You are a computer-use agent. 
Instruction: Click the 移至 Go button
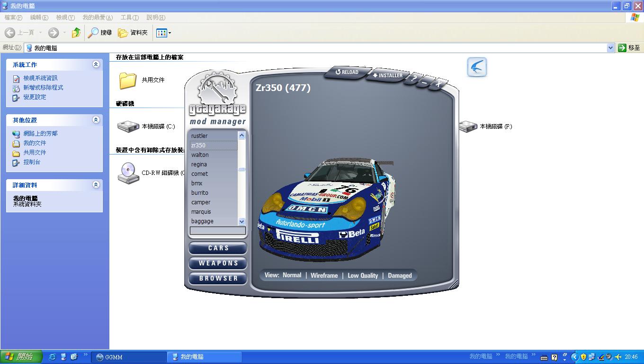pyautogui.click(x=629, y=48)
